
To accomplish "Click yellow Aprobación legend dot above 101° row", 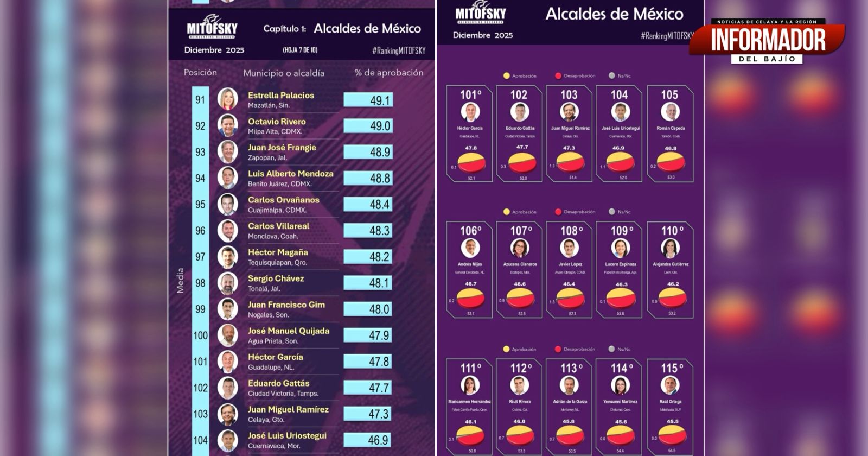I will (507, 76).
